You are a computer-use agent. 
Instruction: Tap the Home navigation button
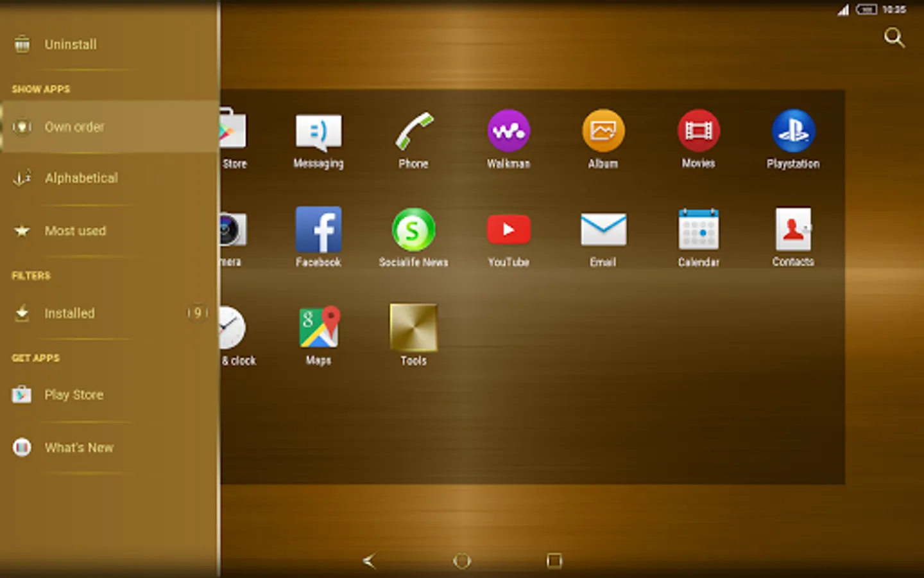pos(462,561)
